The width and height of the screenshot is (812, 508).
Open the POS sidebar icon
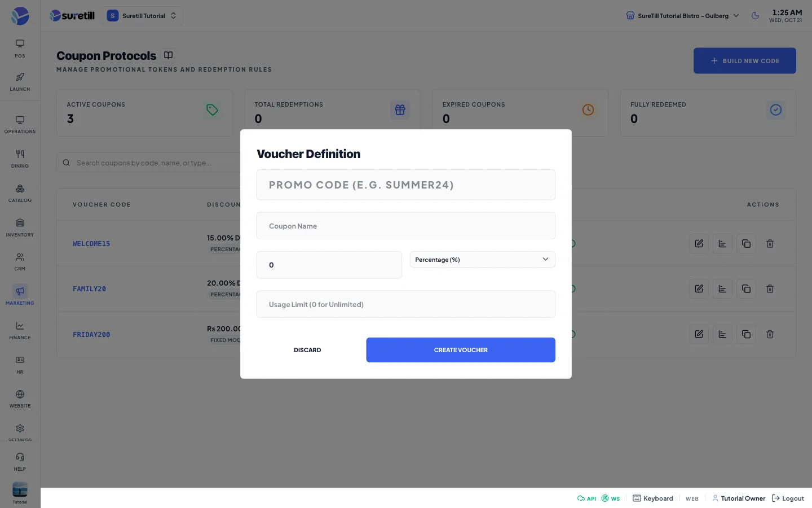20,49
